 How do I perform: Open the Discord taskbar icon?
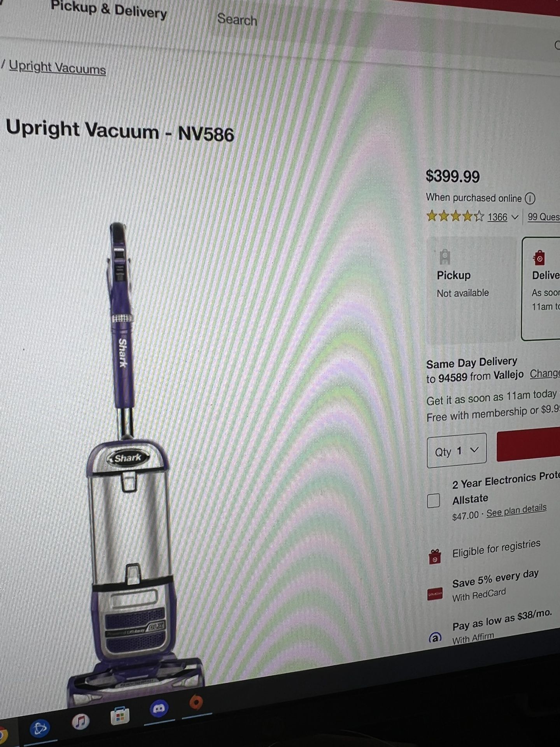[x=159, y=708]
